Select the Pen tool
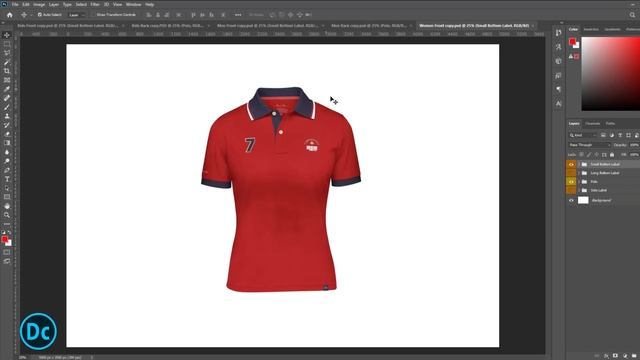The image size is (640, 360). [7, 170]
